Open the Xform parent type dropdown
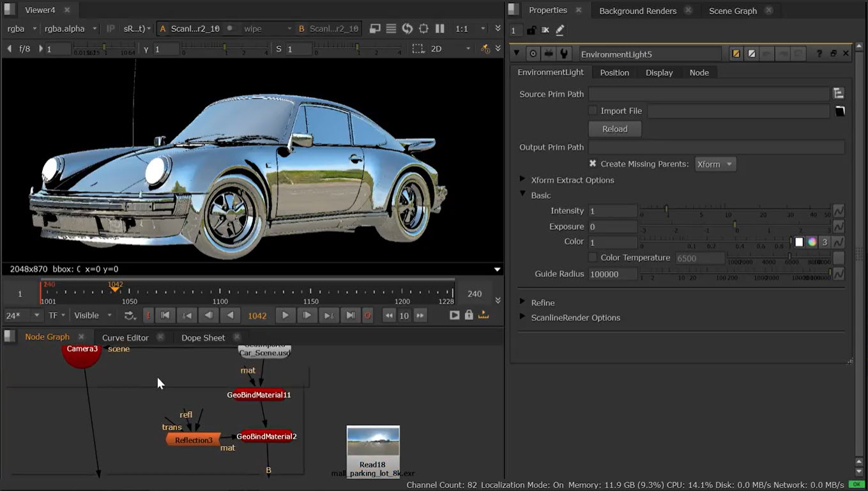Image resolution: width=868 pixels, height=491 pixels. click(x=715, y=164)
